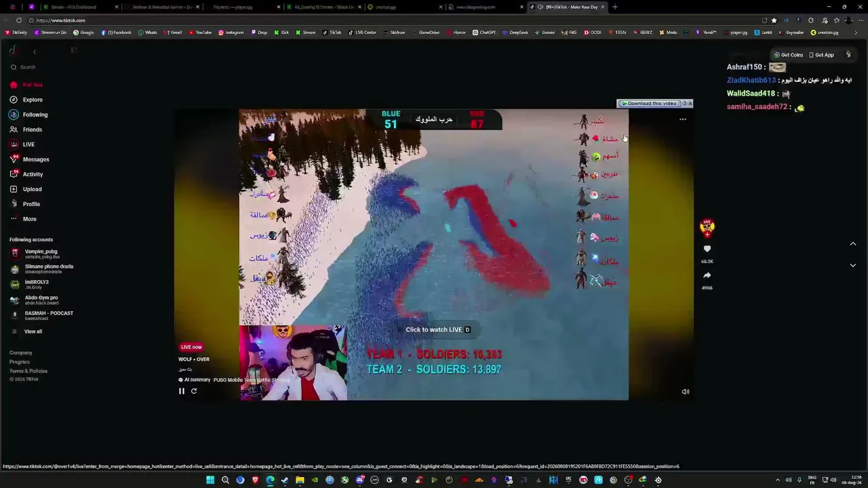The image size is (868, 488).
Task: Open the Program footer link
Action: click(20, 362)
